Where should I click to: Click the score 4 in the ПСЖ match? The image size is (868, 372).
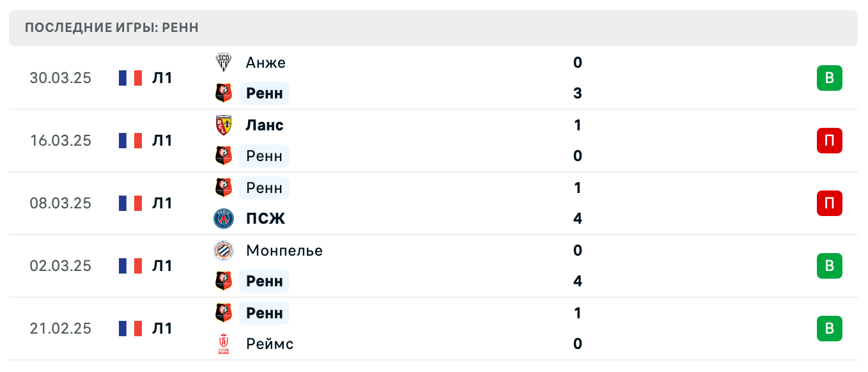click(577, 218)
